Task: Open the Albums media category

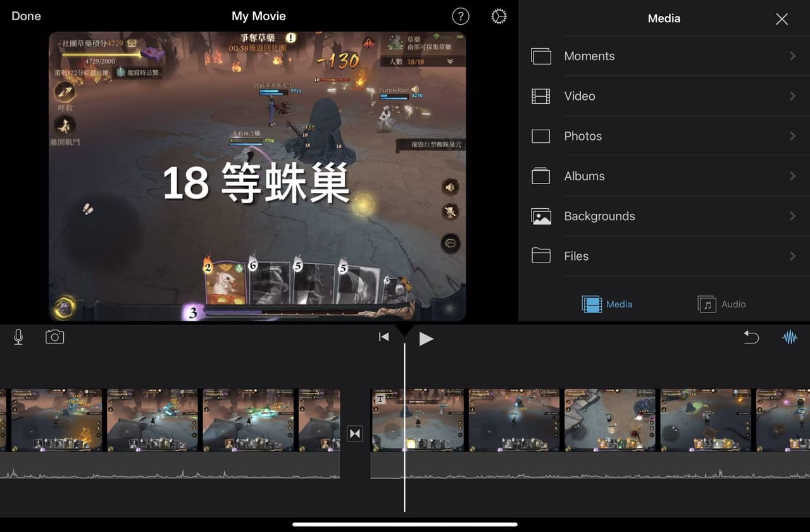Action: 664,176
